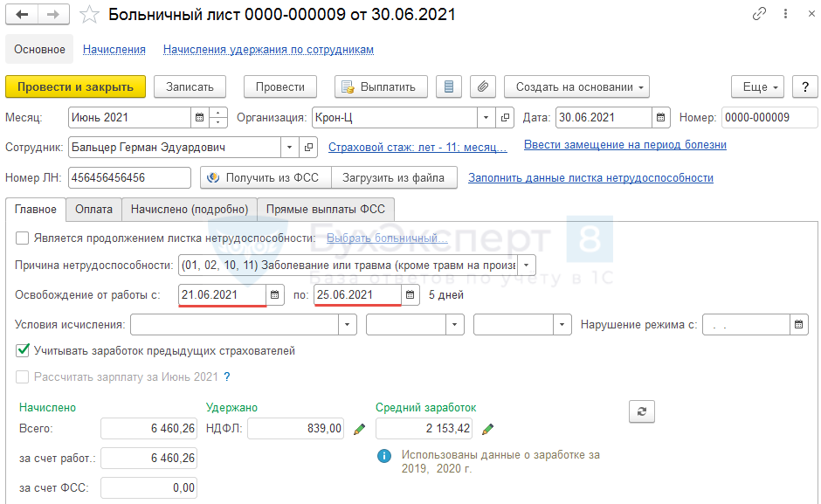Focus the Номер field 0000-000009
The height and width of the screenshot is (504, 821).
tap(769, 117)
